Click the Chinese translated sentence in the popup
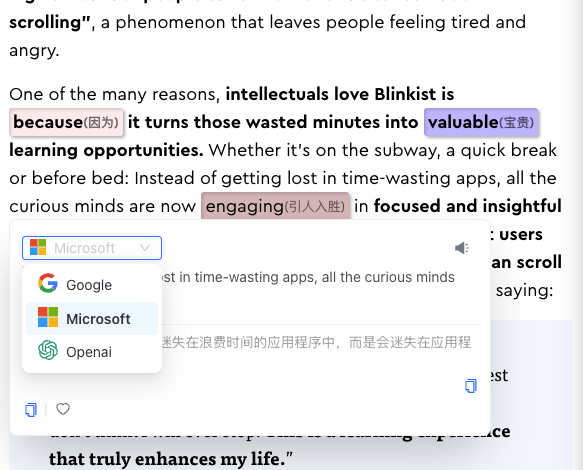The image size is (583, 470). pyautogui.click(x=316, y=342)
